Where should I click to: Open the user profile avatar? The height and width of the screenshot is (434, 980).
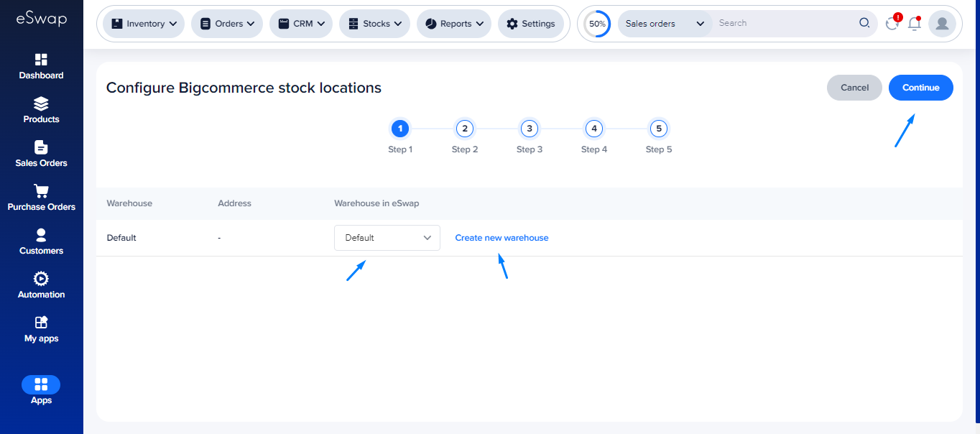tap(941, 24)
